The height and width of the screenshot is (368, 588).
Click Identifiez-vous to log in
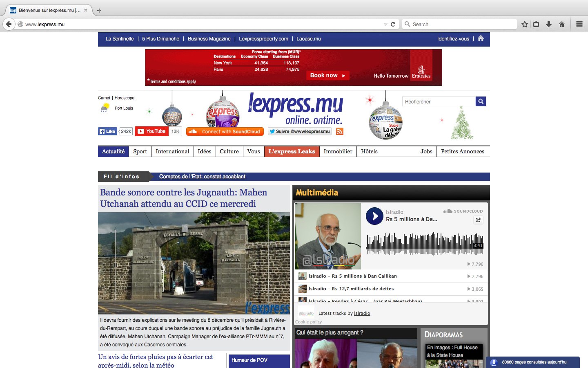coord(453,39)
